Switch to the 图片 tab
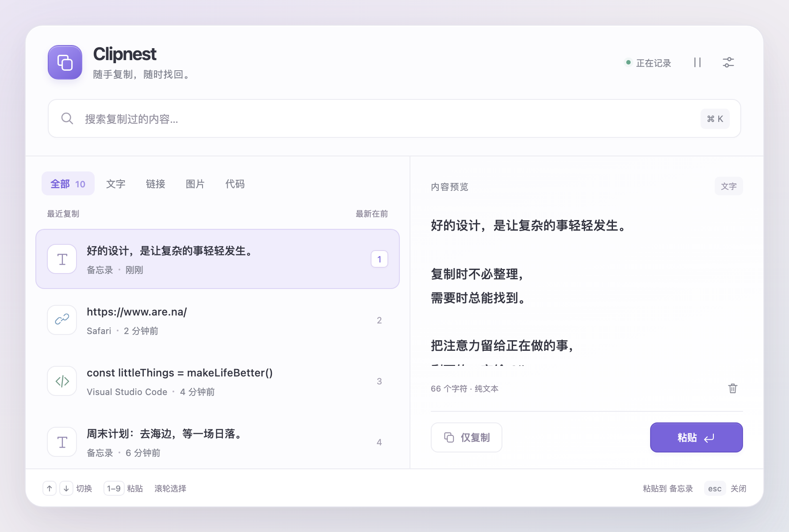The height and width of the screenshot is (532, 789). pyautogui.click(x=195, y=184)
